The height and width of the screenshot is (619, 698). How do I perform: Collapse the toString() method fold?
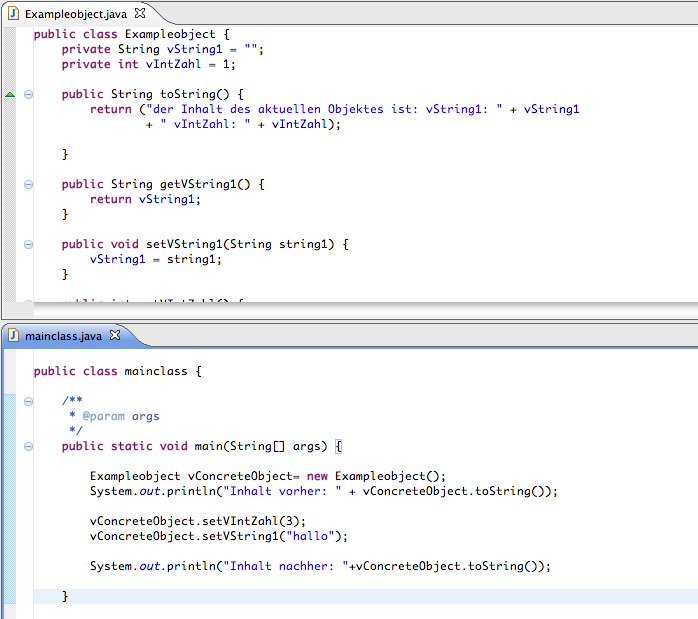click(28, 94)
